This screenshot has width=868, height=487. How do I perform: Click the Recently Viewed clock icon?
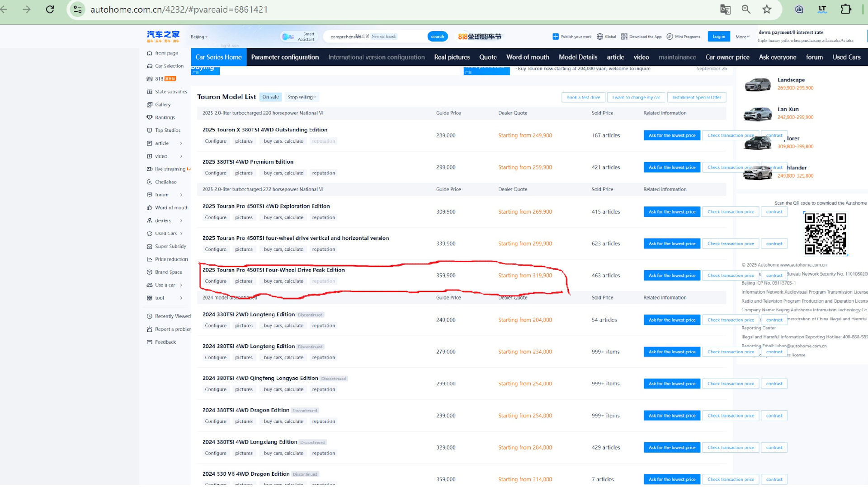[150, 316]
